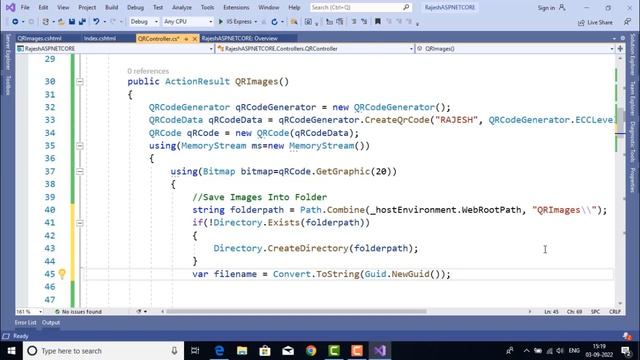Viewport: 640px width, 360px height.
Task: Click the feedback icon near Live Share
Action: point(627,22)
